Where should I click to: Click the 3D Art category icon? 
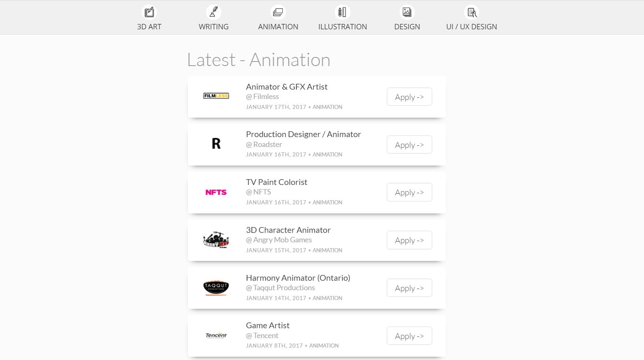pos(149,12)
